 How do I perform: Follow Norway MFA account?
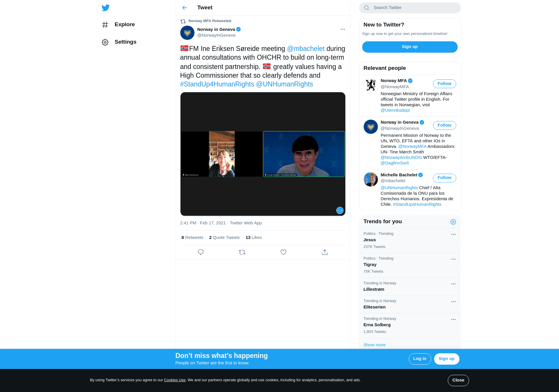coord(444,84)
